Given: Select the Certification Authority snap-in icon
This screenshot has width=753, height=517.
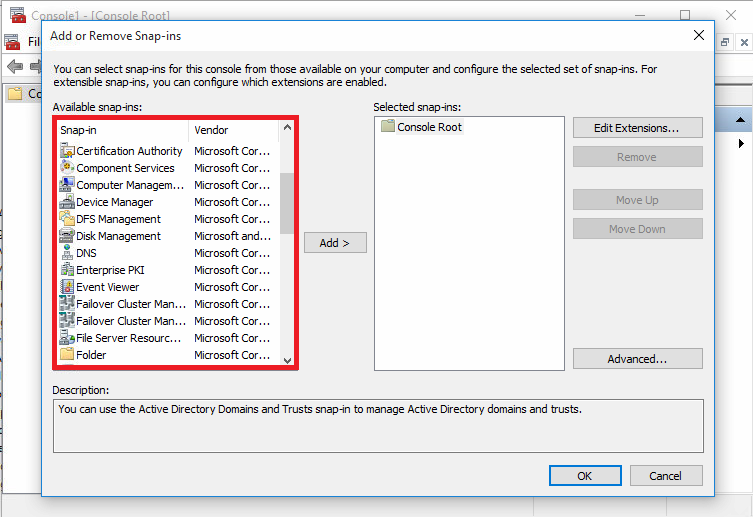Looking at the screenshot, I should tap(67, 151).
